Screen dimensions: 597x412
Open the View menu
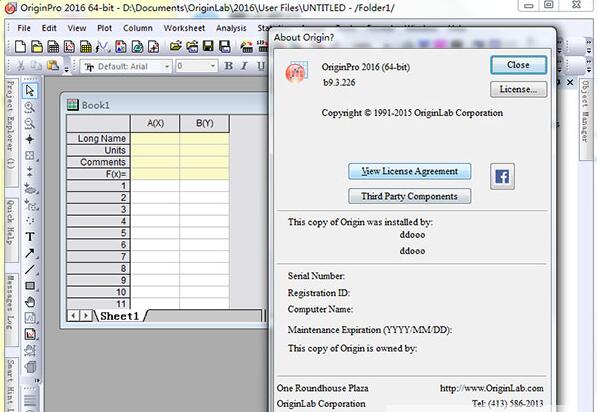pos(77,28)
